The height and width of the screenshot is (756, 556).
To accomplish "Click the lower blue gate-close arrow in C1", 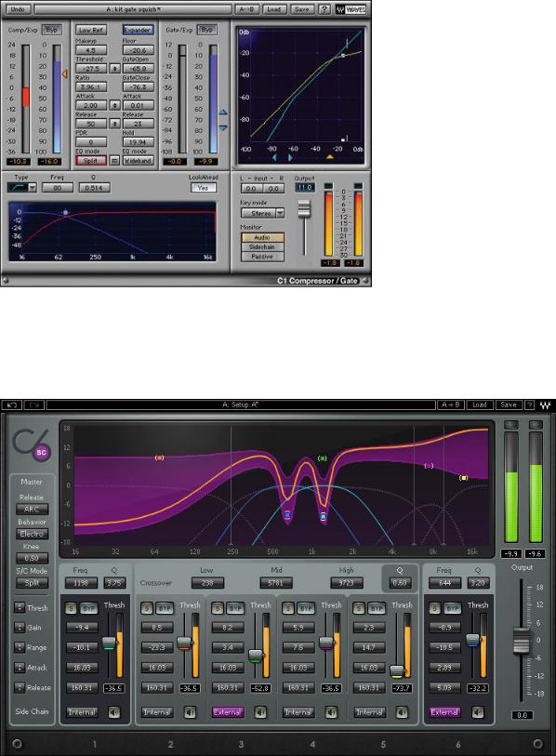I will (x=223, y=128).
